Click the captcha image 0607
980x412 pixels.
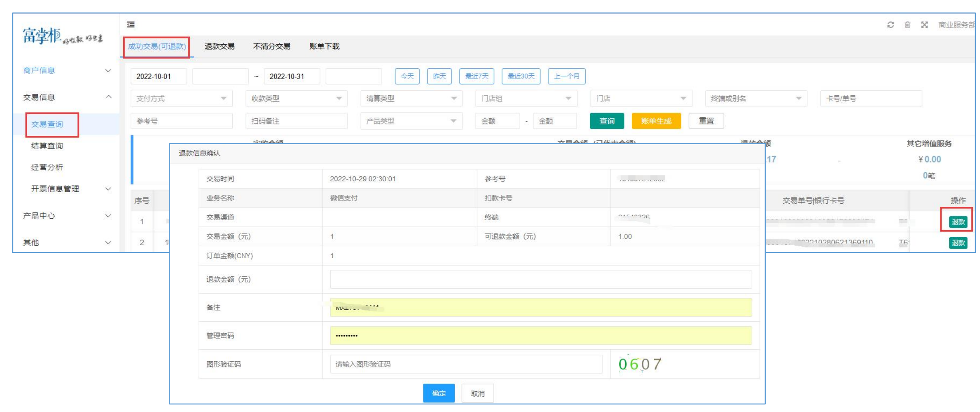639,364
